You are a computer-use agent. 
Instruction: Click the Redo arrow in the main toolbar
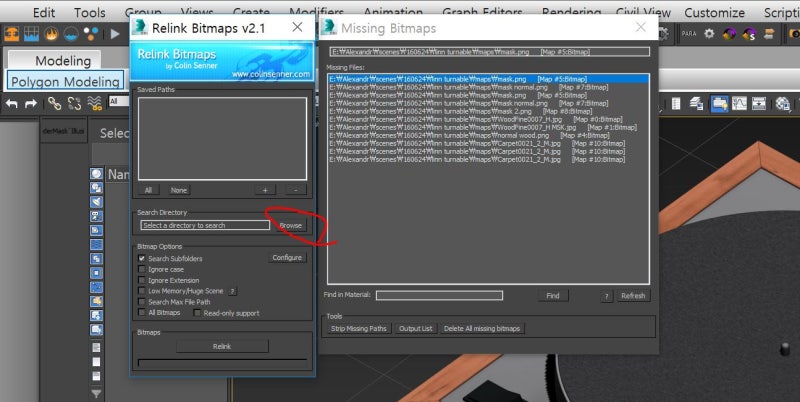coord(31,104)
